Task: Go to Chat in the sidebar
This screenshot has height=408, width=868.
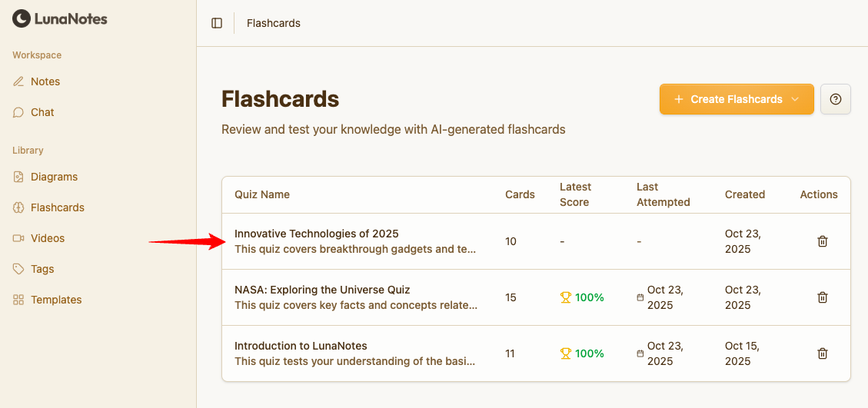Action: [x=42, y=112]
